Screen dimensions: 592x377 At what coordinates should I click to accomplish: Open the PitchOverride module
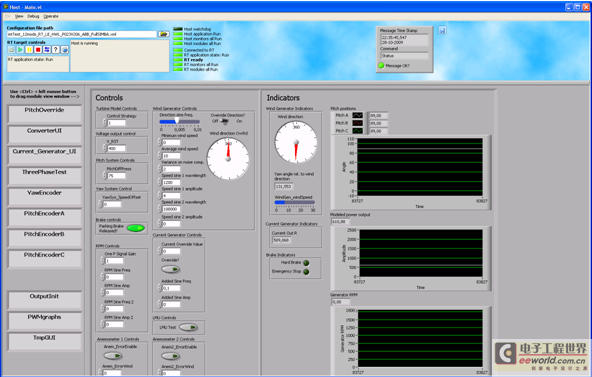(x=45, y=114)
